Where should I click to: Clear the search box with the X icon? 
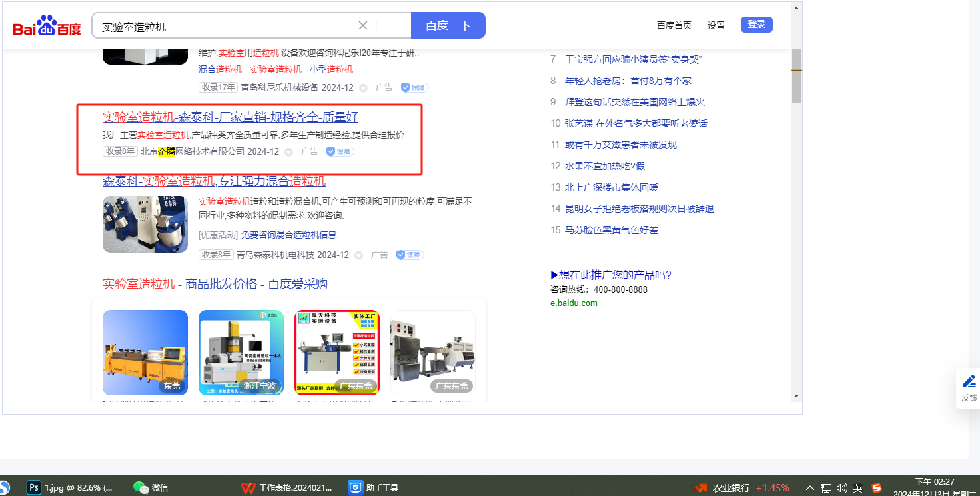coord(363,25)
